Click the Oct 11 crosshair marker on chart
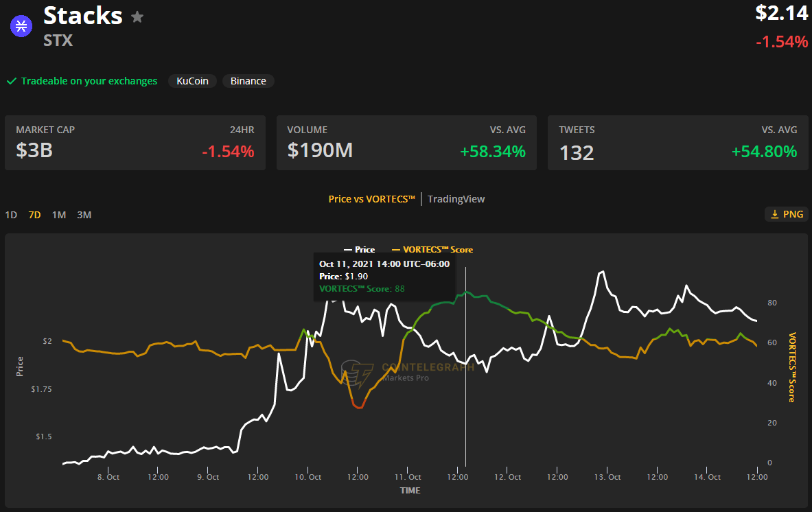Viewport: 812px width, 512px height. [x=465, y=364]
